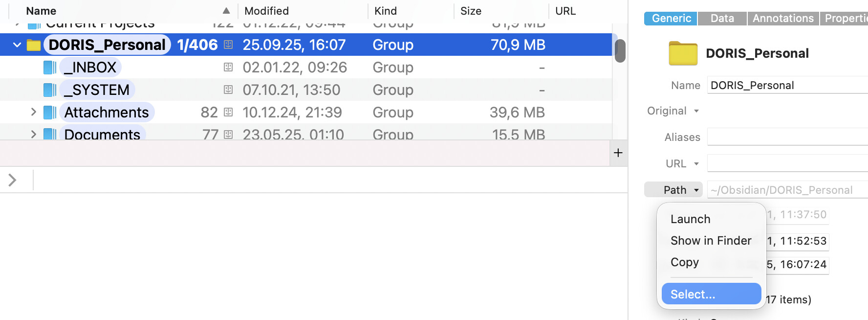Click the plus button below the list
The height and width of the screenshot is (320, 868).
pos(618,153)
